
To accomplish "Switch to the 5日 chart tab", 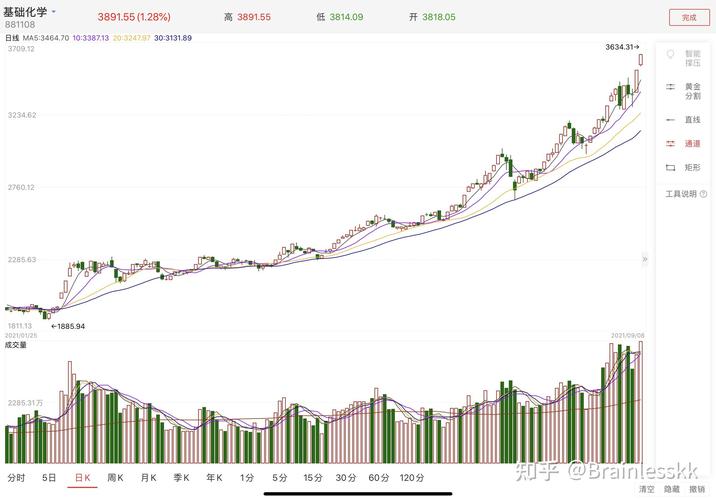I will tap(49, 477).
